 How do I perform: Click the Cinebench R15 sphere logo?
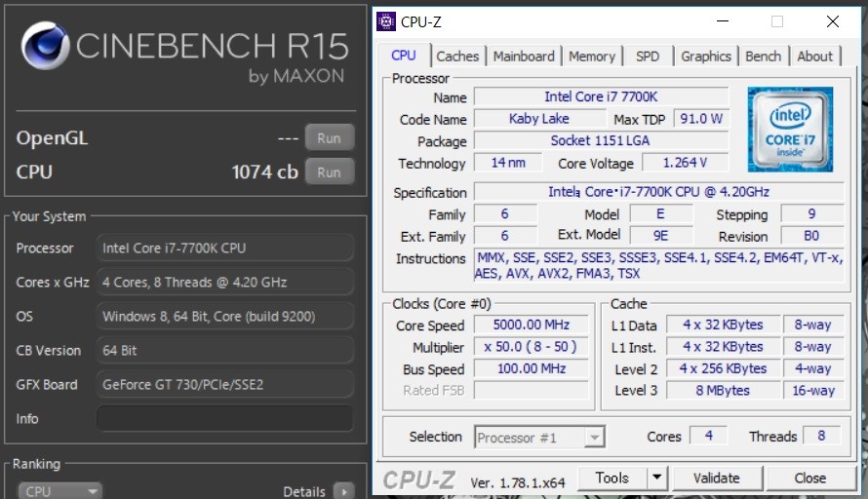46,46
